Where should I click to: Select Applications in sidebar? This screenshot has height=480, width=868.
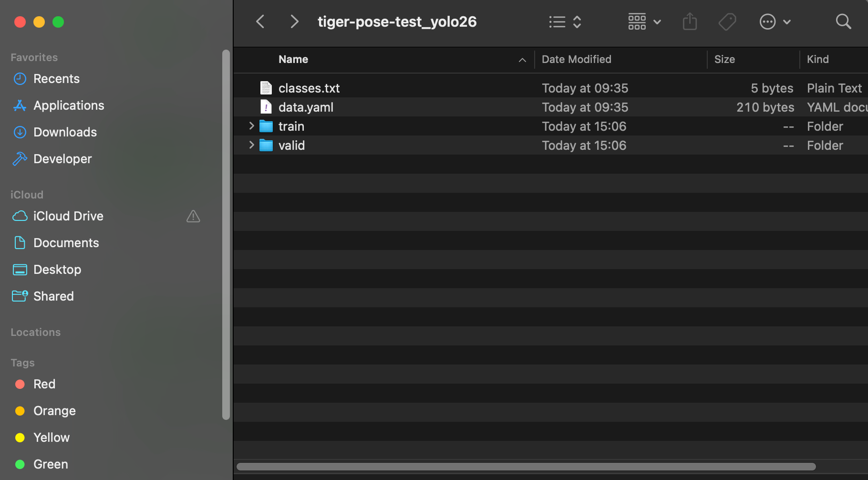69,105
